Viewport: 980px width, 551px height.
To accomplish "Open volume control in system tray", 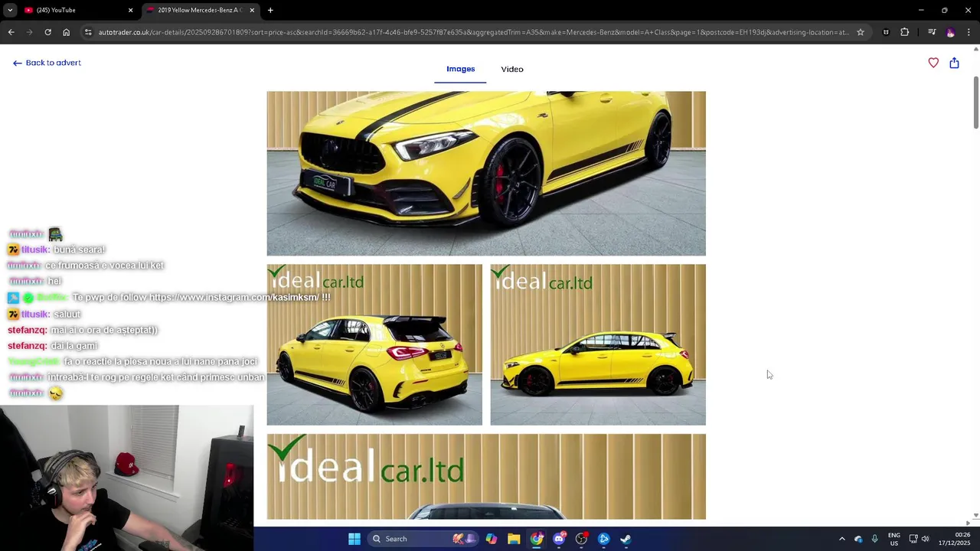I will click(x=926, y=539).
